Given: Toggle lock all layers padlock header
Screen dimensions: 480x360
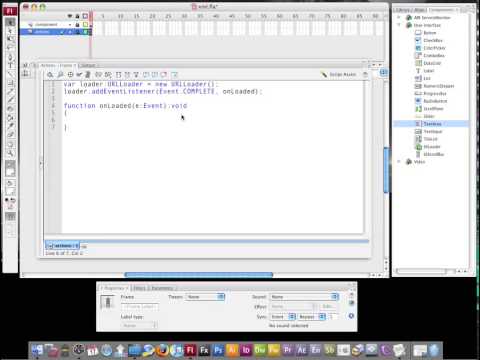Looking at the screenshot, I should [77, 16].
